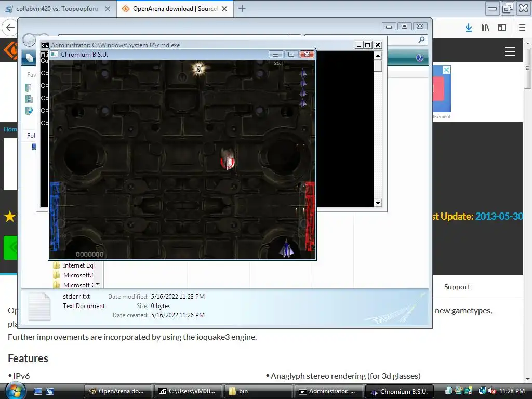Switch to the bin folder taskbar button

pos(259,391)
